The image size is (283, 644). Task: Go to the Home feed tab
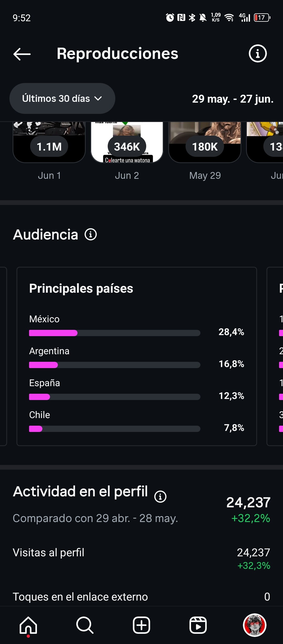[x=28, y=625]
